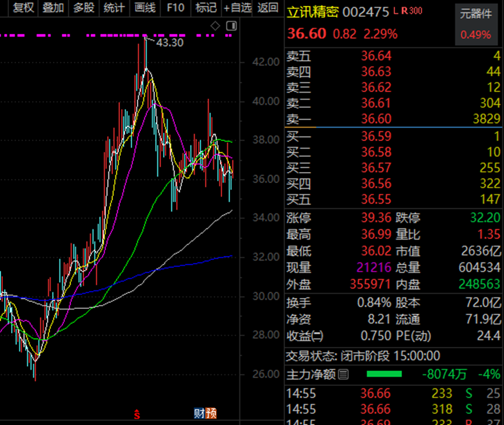Viewport: 504px width, 425px height.
Task: Click 涨停 price 39.36
Action: (376, 218)
